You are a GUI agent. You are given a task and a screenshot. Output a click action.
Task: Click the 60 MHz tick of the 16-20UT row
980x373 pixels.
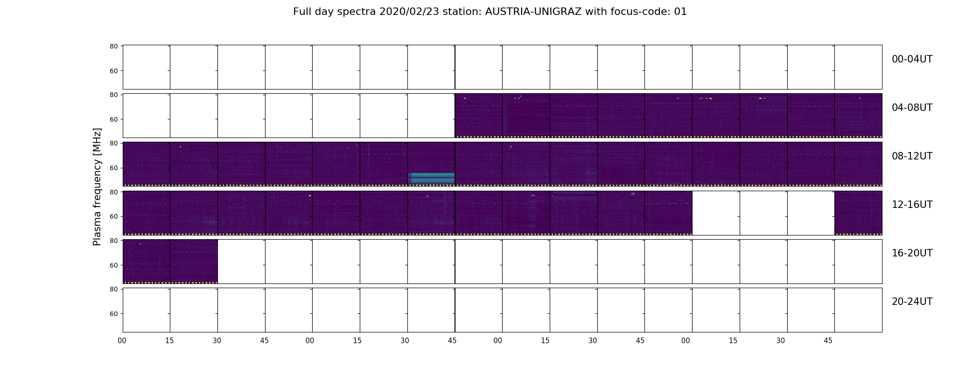click(x=113, y=265)
